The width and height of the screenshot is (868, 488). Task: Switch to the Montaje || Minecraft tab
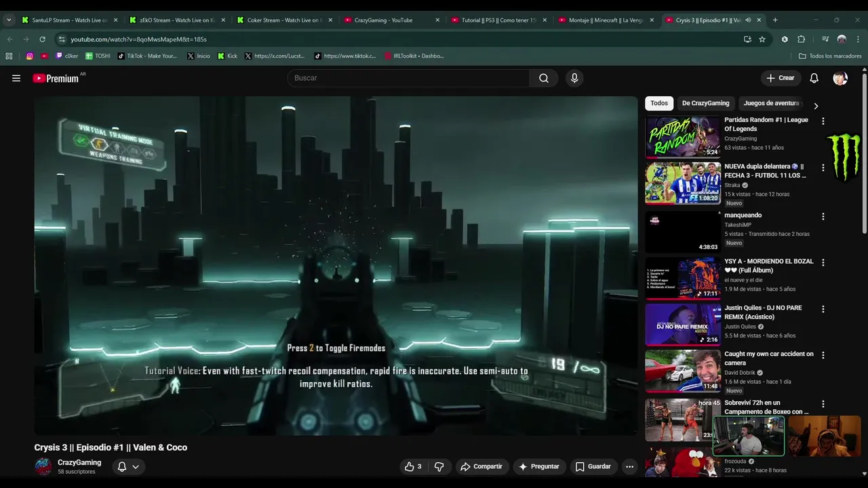click(x=606, y=20)
